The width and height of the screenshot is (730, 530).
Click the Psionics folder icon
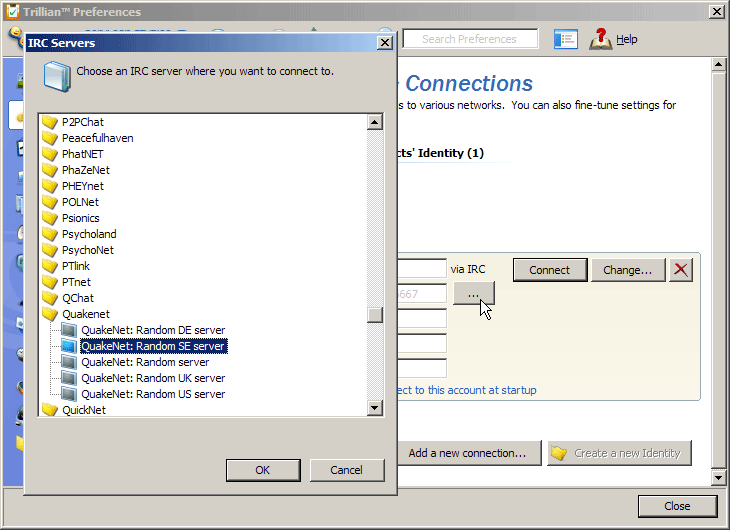coord(50,218)
